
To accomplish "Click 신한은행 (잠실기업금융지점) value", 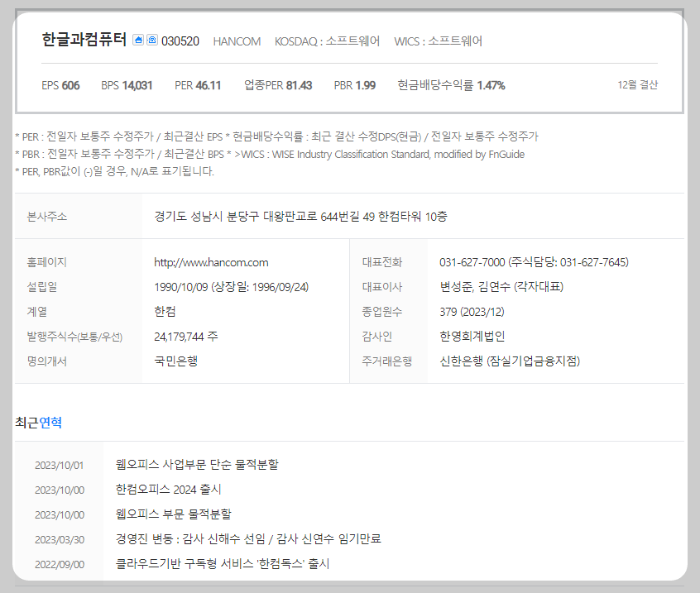I will coord(510,361).
